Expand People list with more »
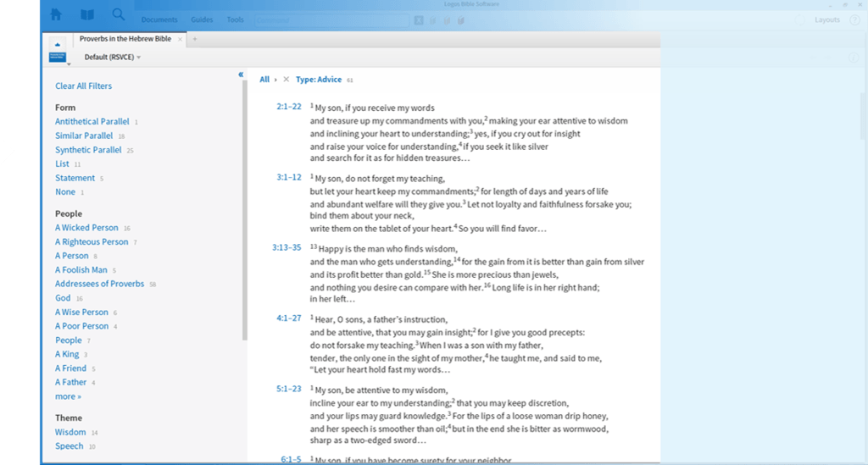Screen dimensions: 868x465 68,396
